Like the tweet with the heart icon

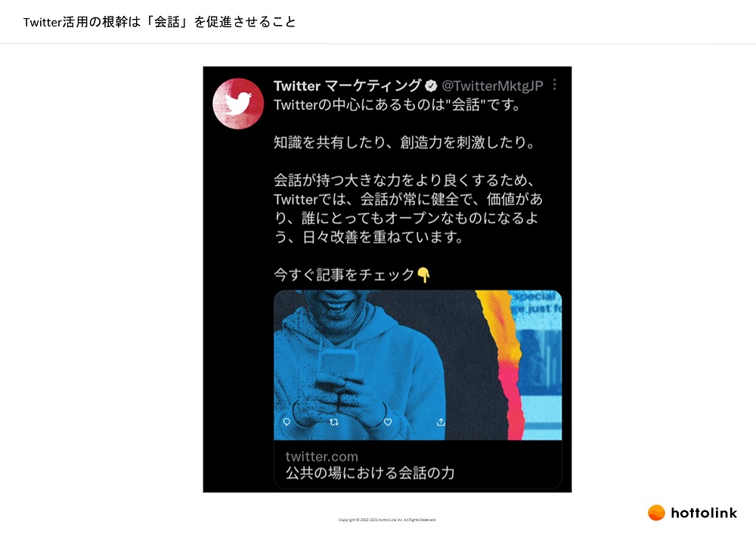point(388,422)
